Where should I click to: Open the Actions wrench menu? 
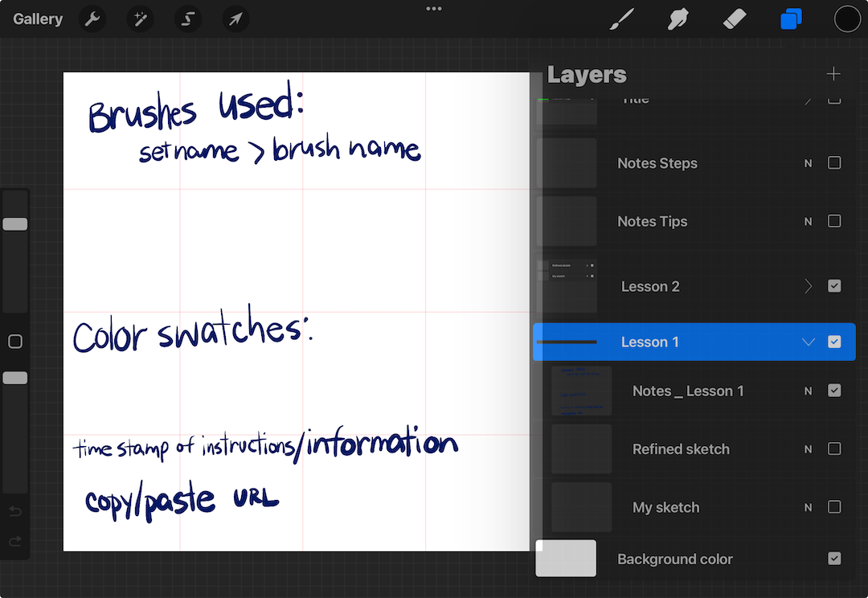92,18
